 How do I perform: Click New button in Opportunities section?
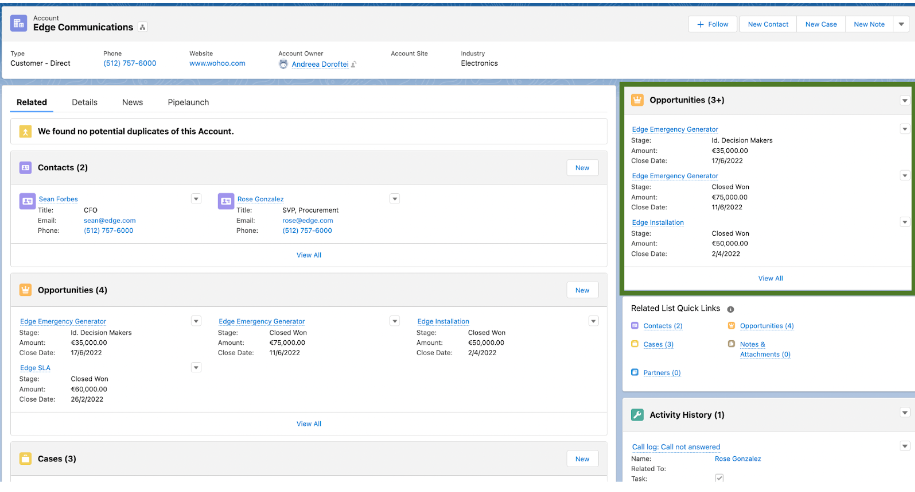582,290
